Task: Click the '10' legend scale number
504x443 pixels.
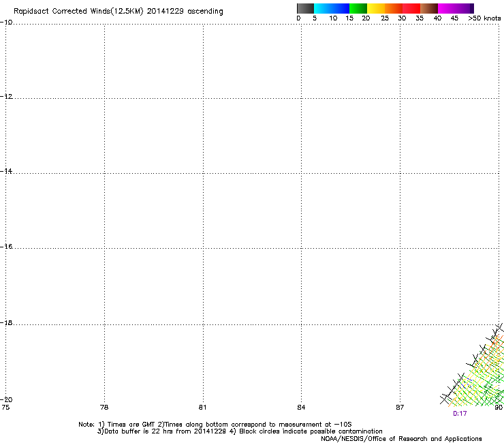Action: click(333, 18)
